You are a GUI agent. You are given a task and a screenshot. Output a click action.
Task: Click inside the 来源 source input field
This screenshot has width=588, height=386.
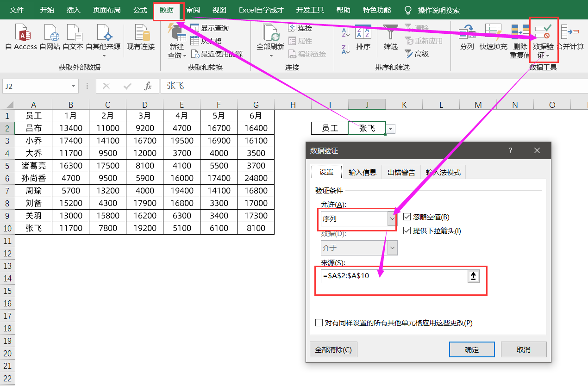pyautogui.click(x=394, y=276)
